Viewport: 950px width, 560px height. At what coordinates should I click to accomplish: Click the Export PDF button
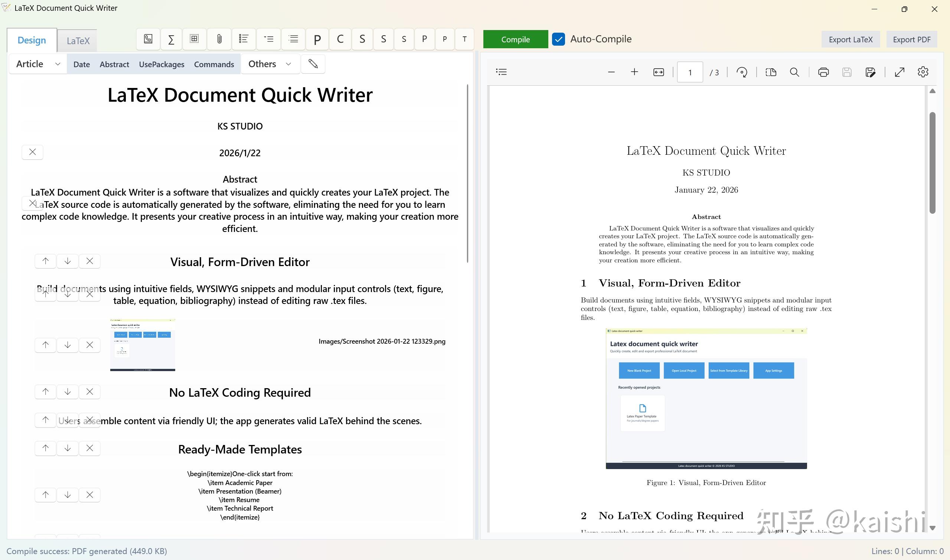coord(911,40)
